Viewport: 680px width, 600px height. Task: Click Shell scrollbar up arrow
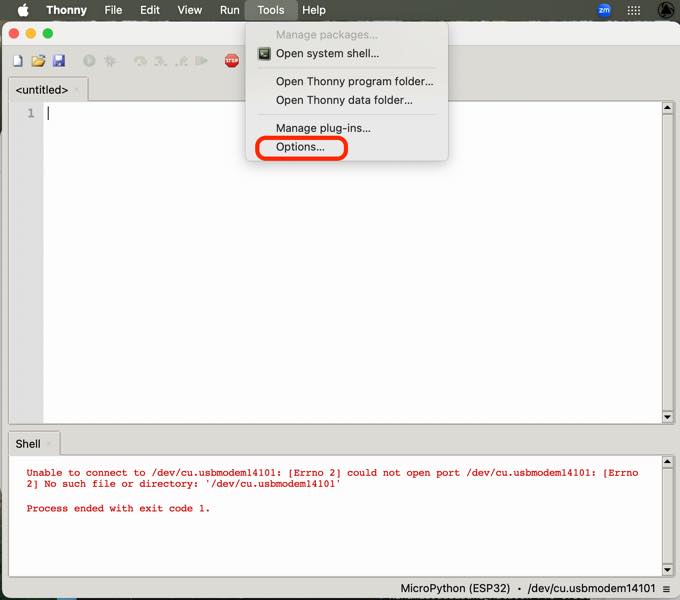pyautogui.click(x=667, y=461)
